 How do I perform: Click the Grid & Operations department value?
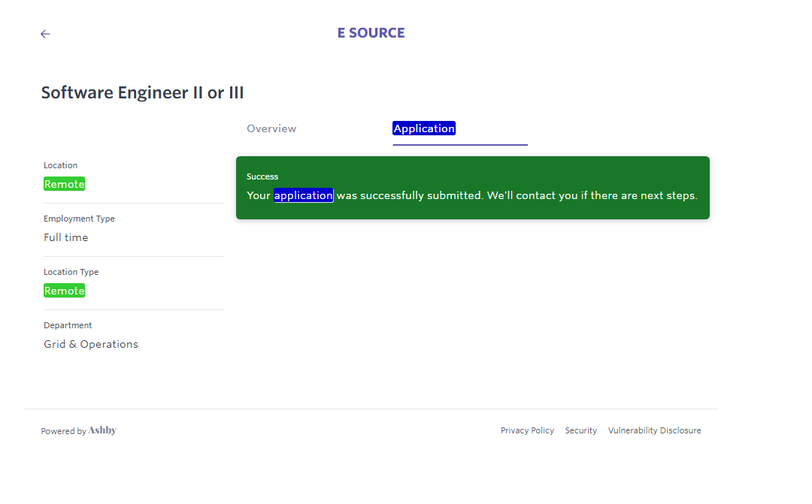(91, 344)
